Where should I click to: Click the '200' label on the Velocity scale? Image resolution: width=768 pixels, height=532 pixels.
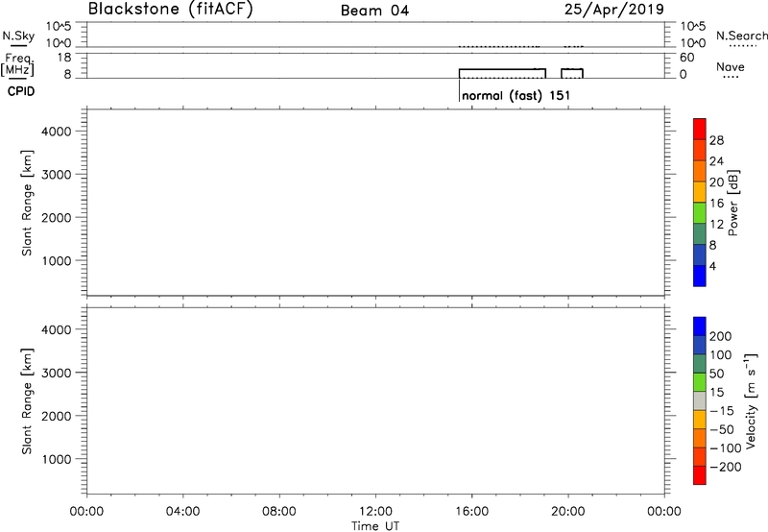coord(721,336)
